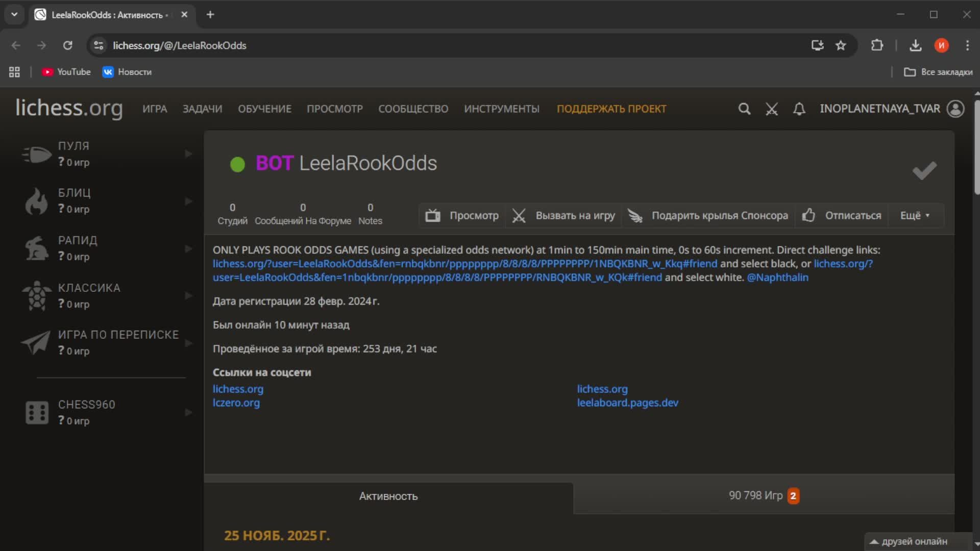Screen dimensions: 980x551
Task: Click the TV Просмотр button
Action: point(462,215)
